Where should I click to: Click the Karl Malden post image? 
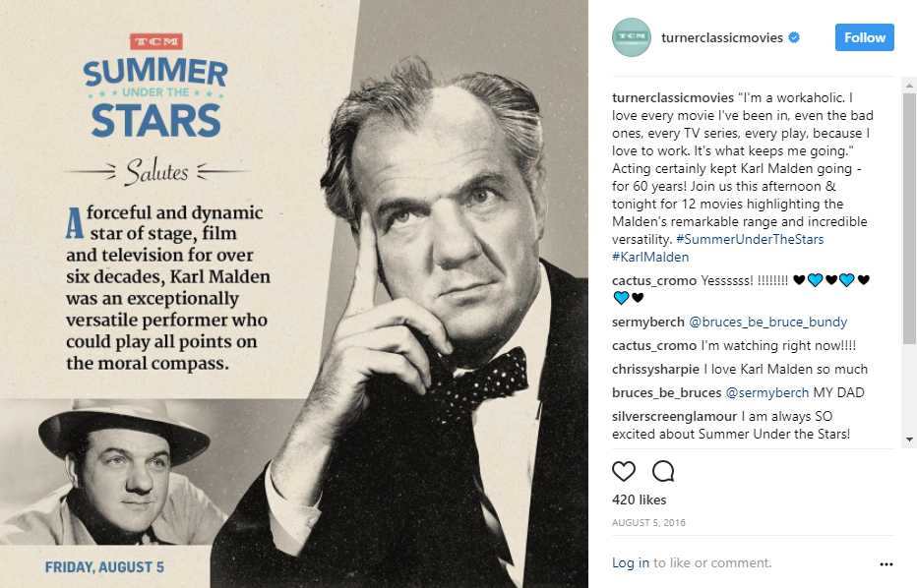(x=294, y=294)
